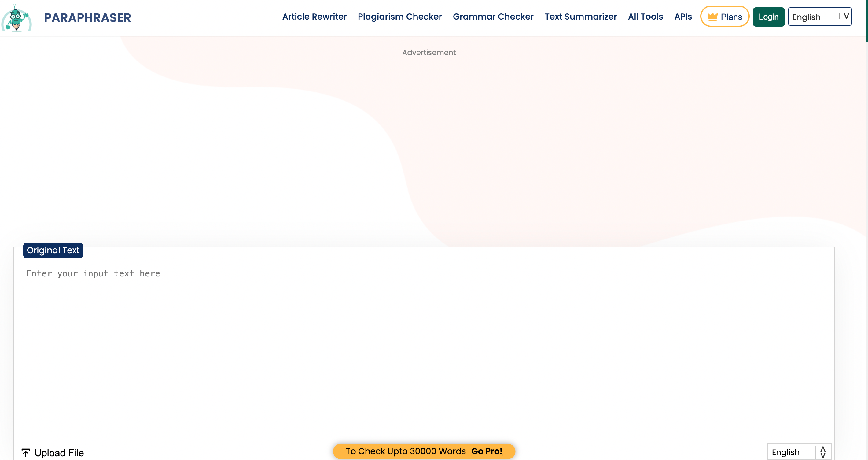Click the Go Pro! link

tap(486, 451)
